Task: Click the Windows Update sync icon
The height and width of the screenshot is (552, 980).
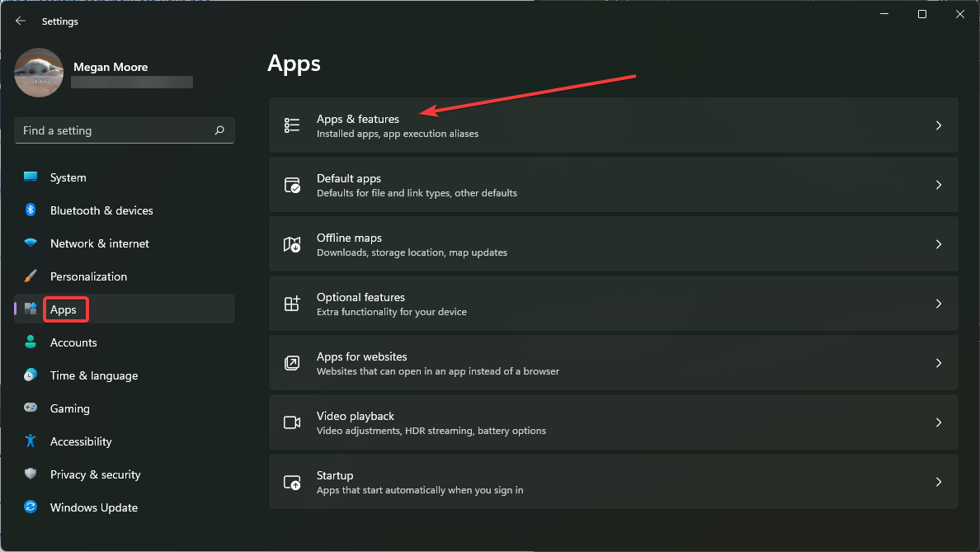Action: tap(30, 507)
